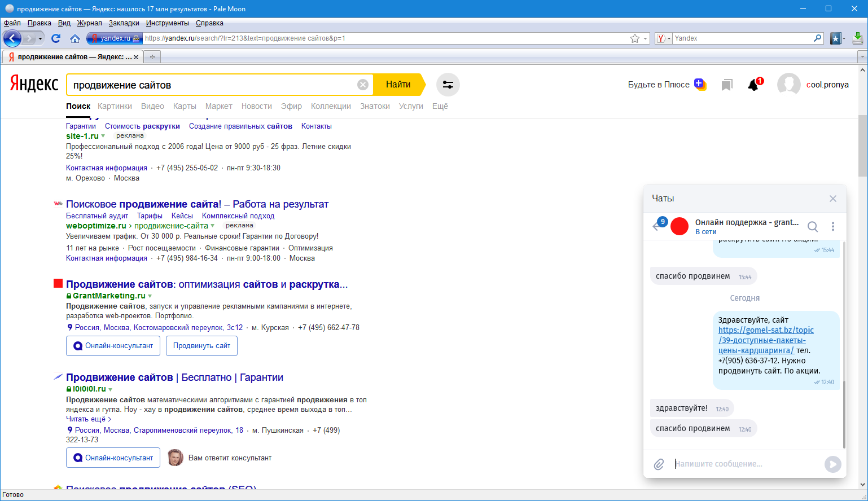The image size is (868, 501).
Task: Open the back/forward history dropdown arrow
Action: pyautogui.click(x=40, y=38)
